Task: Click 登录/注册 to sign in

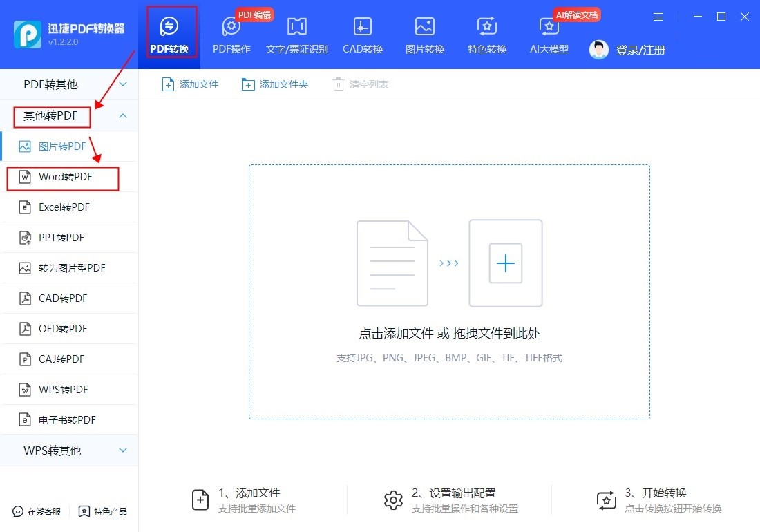Action: coord(639,49)
